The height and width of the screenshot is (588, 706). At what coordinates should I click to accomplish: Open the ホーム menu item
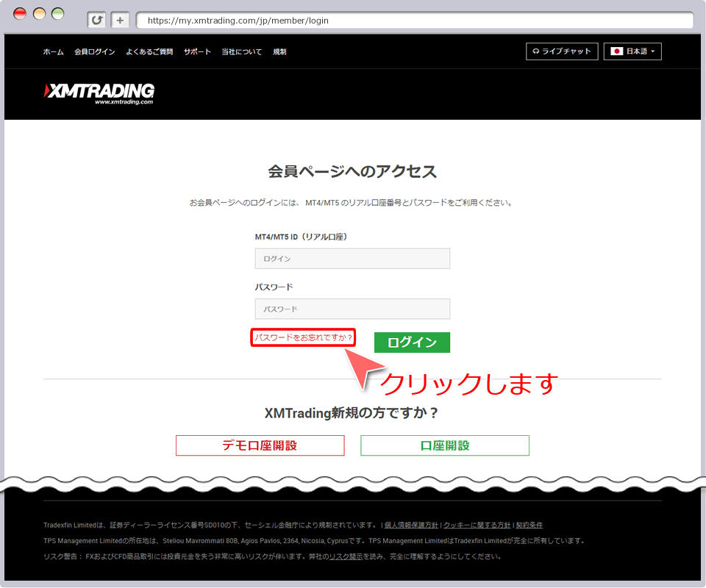coord(53,52)
